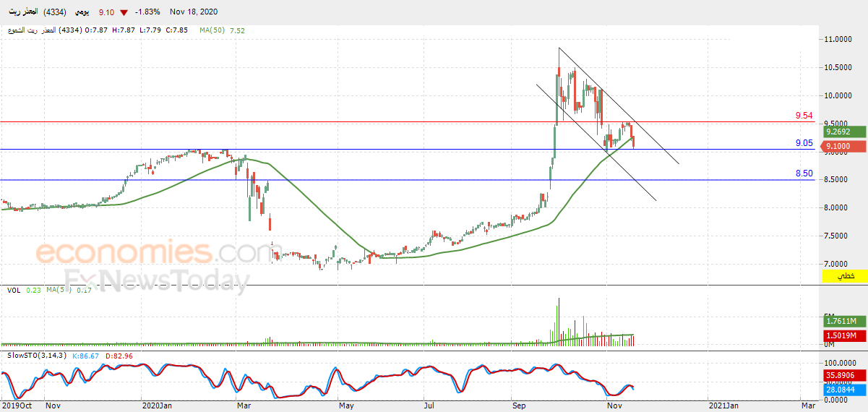Click the yellow خطي scale button
The height and width of the screenshot is (412, 868).
[x=845, y=276]
